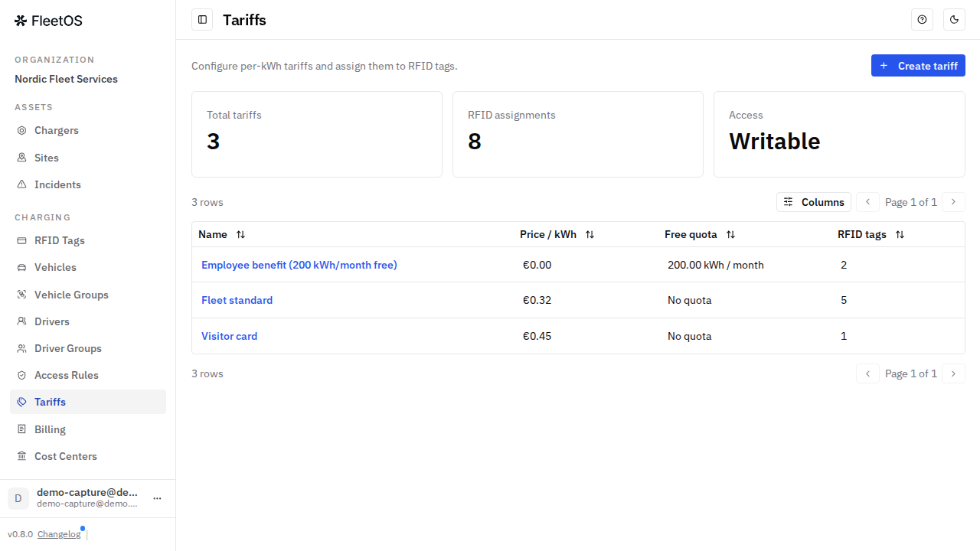The width and height of the screenshot is (980, 551).
Task: Open Drivers in sidebar
Action: tap(88, 321)
